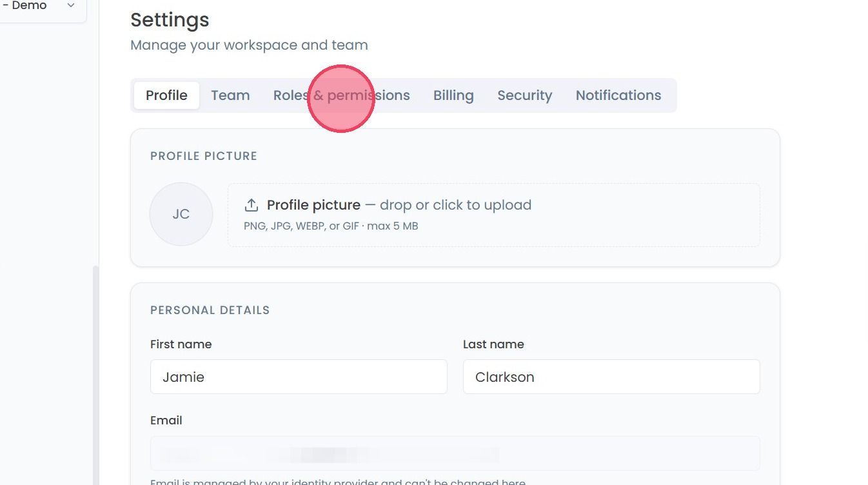The width and height of the screenshot is (868, 485).
Task: Click the First name label
Action: point(181,344)
